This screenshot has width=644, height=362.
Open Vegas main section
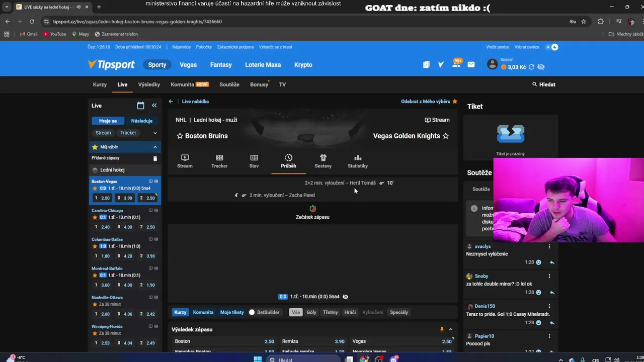click(188, 65)
